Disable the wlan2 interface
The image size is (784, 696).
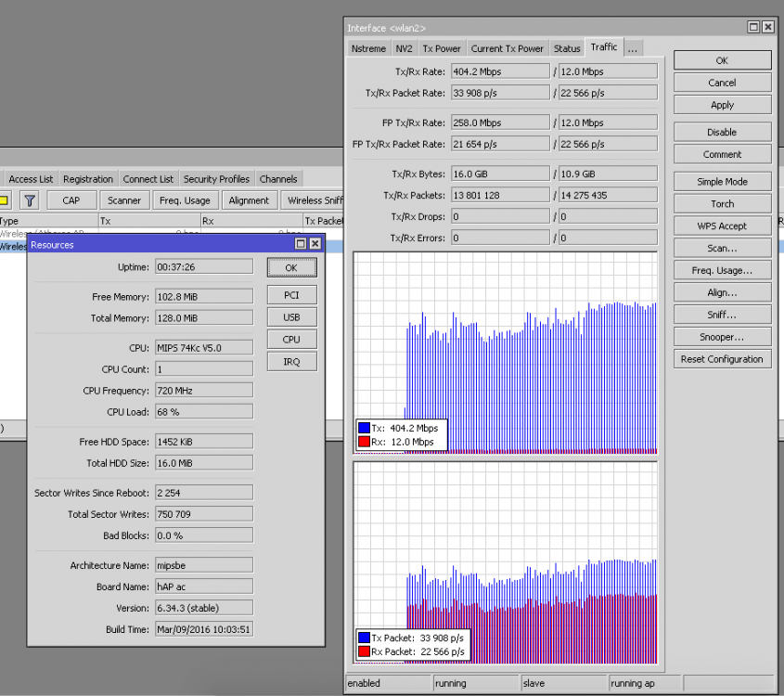[722, 132]
